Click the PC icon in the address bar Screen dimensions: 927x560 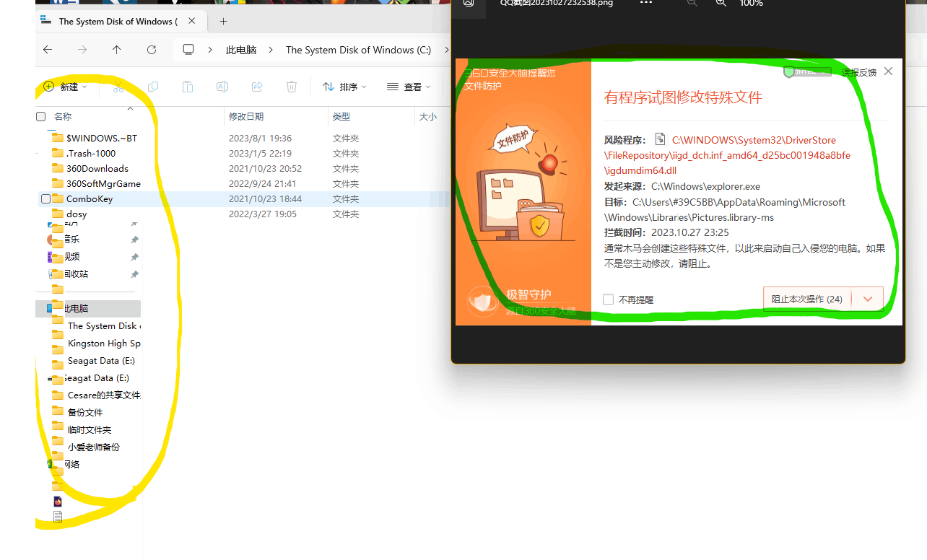pos(189,50)
